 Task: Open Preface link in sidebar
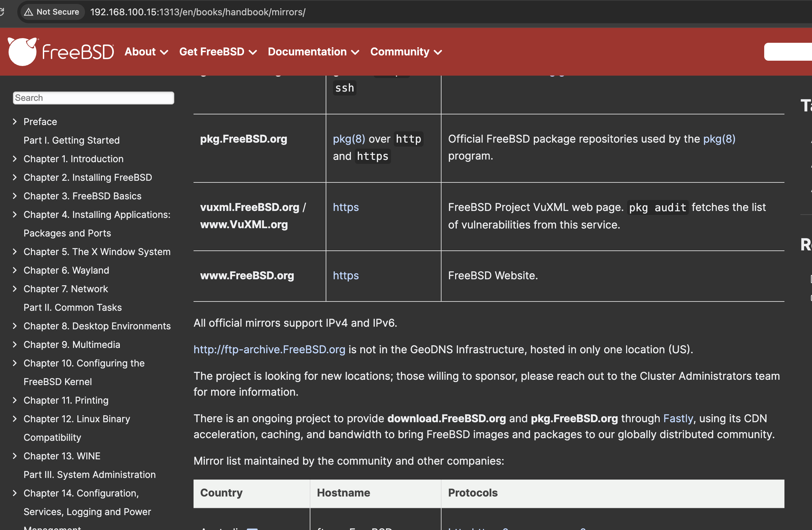point(40,122)
